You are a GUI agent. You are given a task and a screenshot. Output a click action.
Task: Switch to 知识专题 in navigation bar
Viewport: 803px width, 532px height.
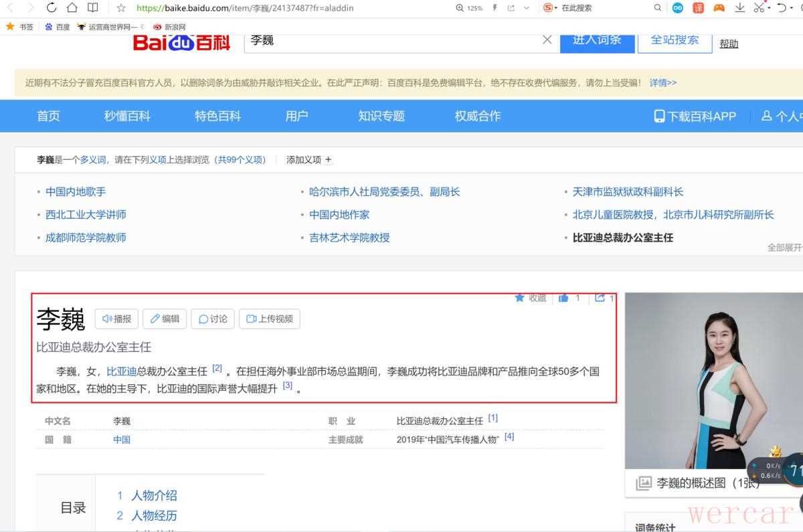tap(381, 116)
